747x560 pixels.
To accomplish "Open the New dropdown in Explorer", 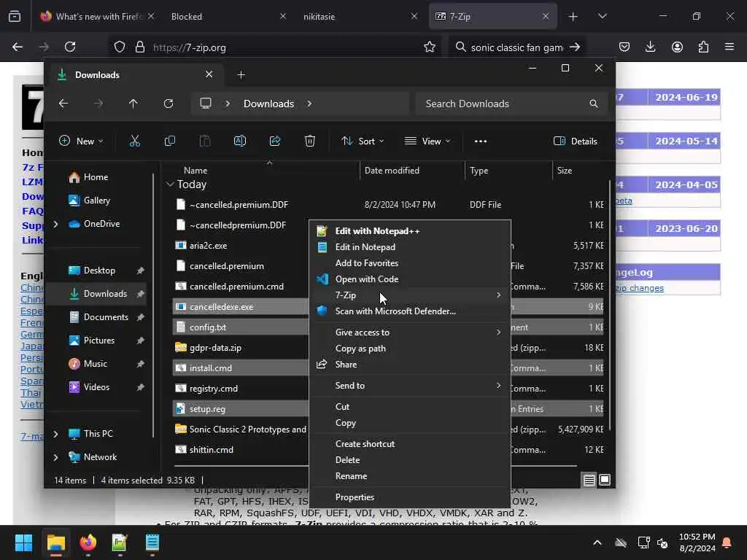I will tap(80, 141).
